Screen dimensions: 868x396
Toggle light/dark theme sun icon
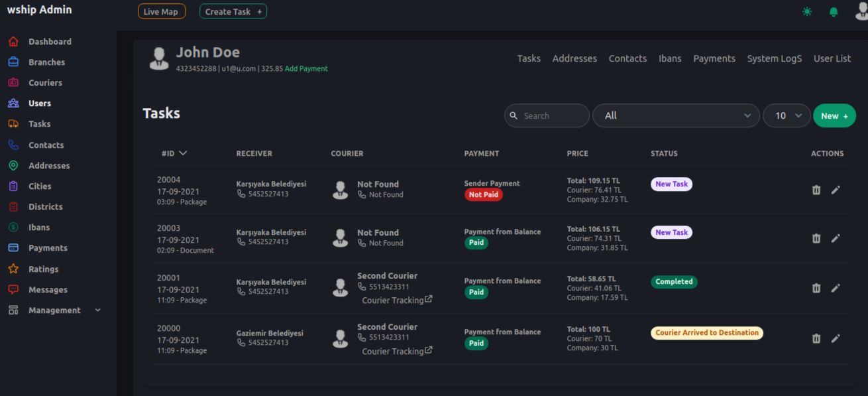pyautogui.click(x=806, y=12)
